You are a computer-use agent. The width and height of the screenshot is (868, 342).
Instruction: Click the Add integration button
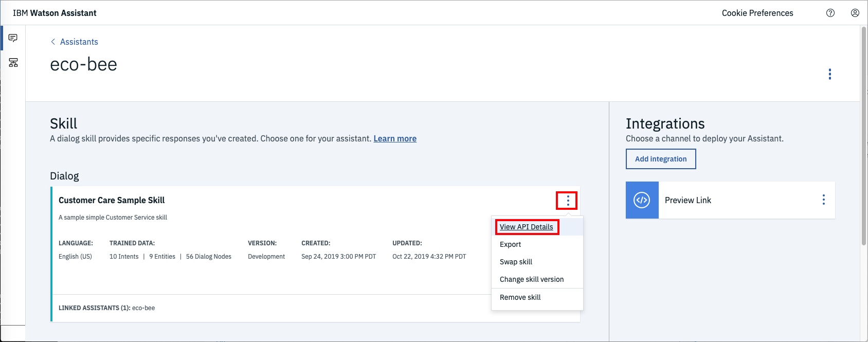pyautogui.click(x=661, y=159)
